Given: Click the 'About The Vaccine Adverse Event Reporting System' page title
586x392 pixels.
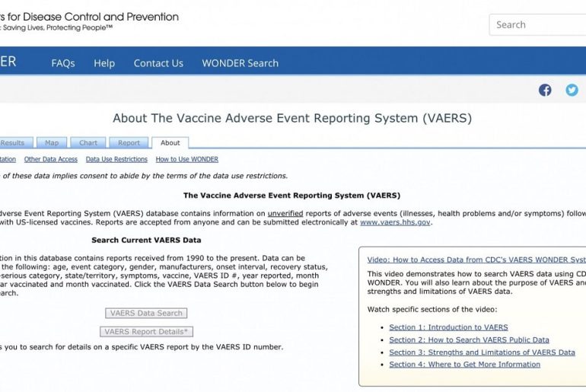Looking at the screenshot, I should pos(292,118).
